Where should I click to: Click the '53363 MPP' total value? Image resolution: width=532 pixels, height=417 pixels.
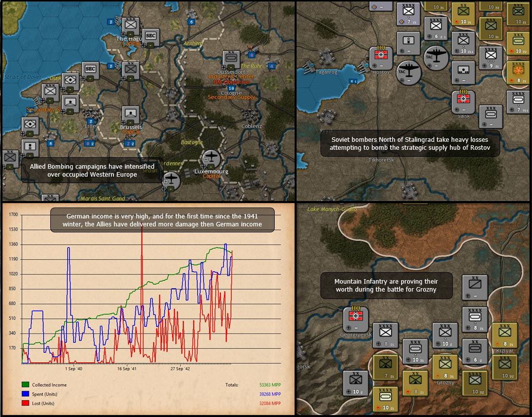(x=270, y=385)
